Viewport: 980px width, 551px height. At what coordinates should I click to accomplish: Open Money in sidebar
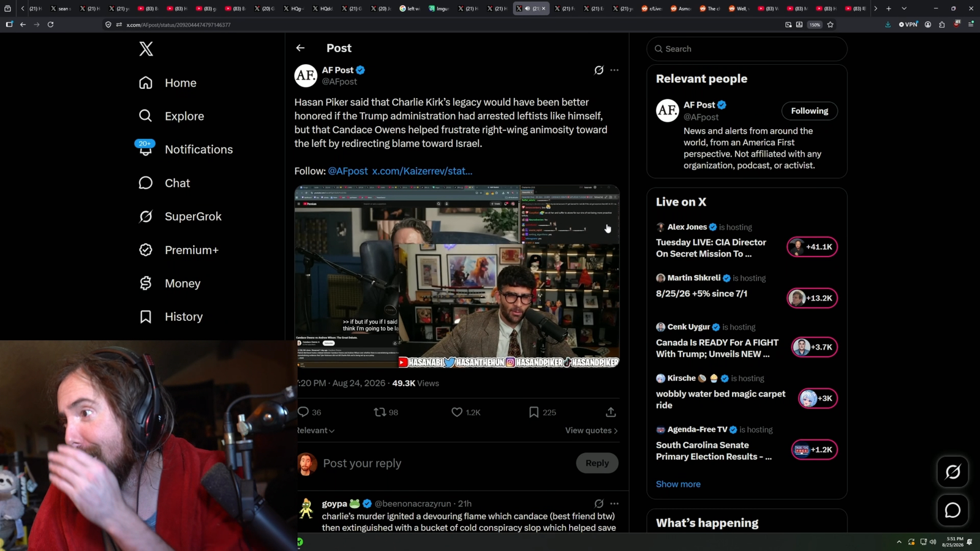click(x=170, y=283)
